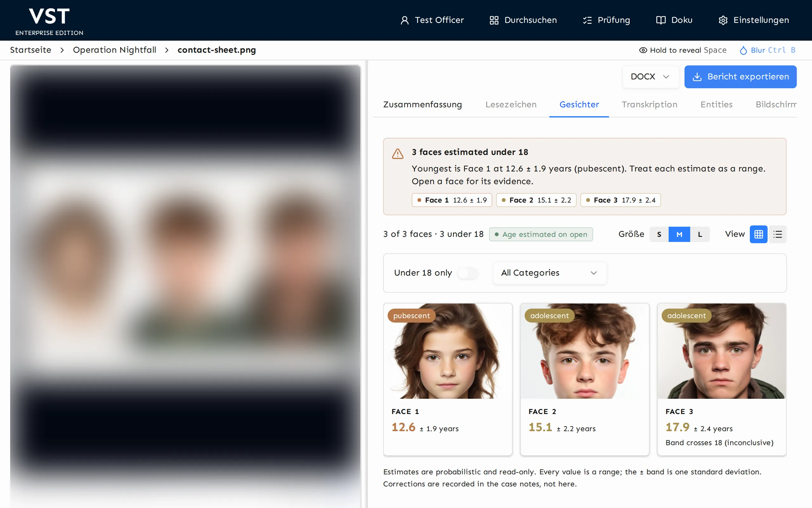Select the Gesichter tab
The height and width of the screenshot is (508, 812).
pos(579,104)
